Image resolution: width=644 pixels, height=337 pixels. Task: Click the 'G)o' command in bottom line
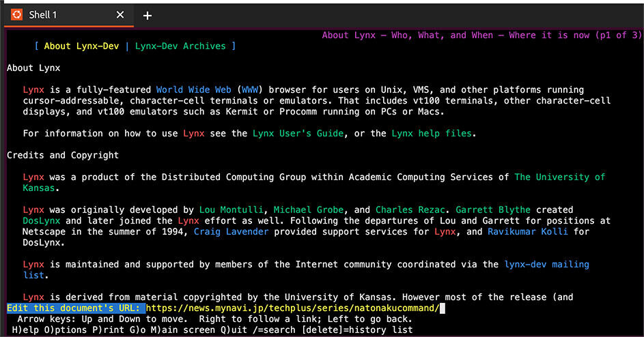tap(137, 329)
